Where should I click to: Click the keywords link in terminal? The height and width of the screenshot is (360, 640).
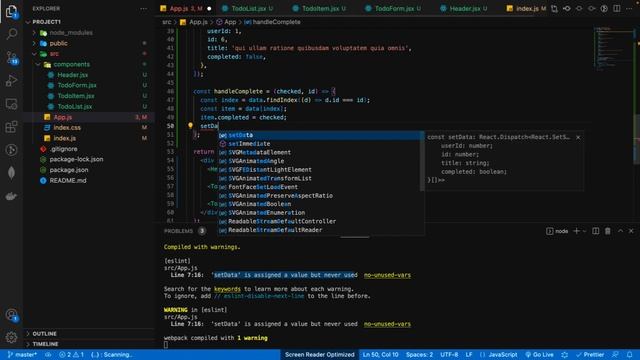pos(227,289)
